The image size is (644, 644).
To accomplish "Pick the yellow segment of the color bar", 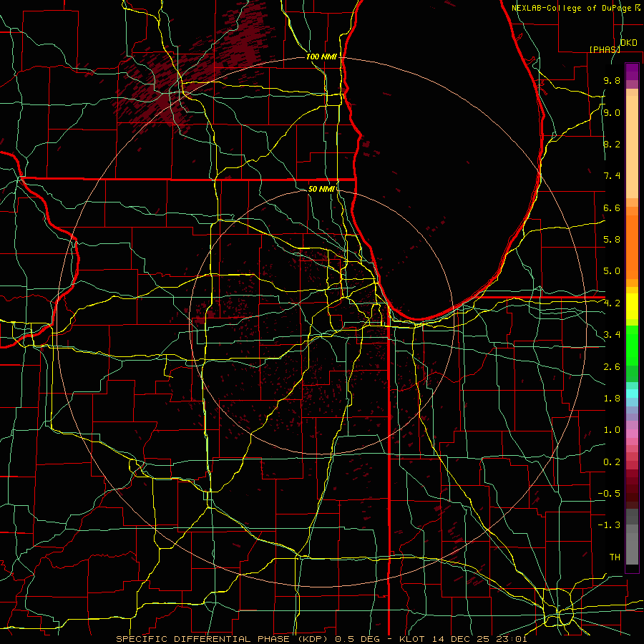I will [632, 306].
